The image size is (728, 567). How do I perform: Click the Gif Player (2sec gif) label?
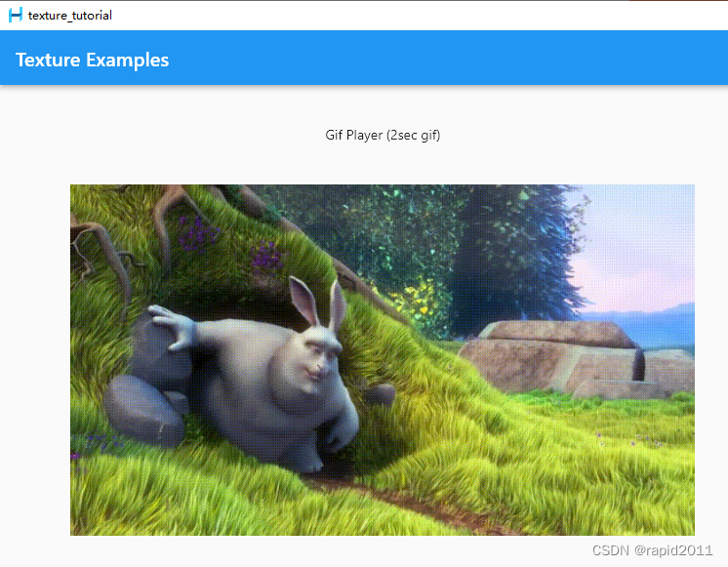pos(383,135)
